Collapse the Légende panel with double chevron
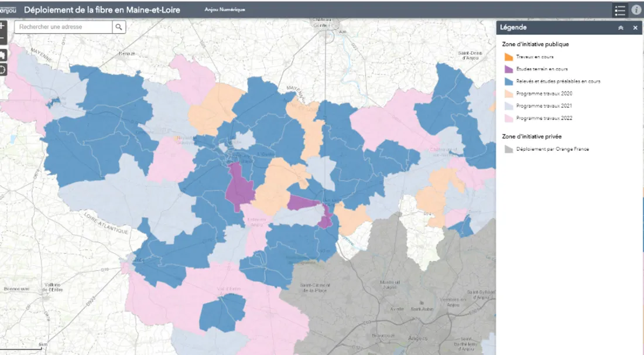644x355 pixels. pyautogui.click(x=621, y=28)
